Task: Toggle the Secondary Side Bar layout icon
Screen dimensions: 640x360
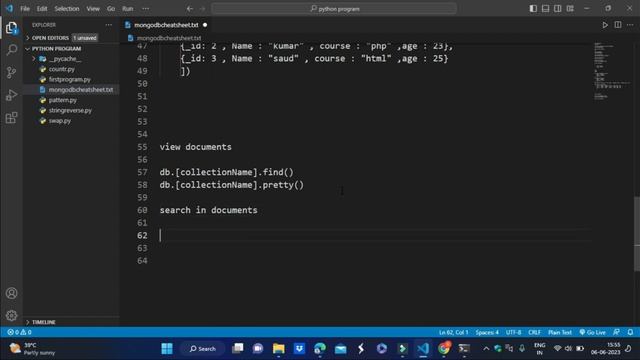Action: pyautogui.click(x=558, y=9)
